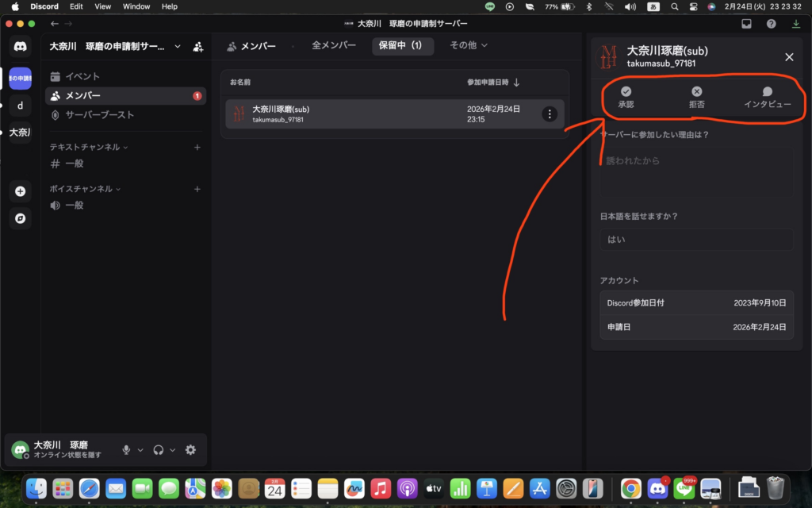Click the Help question mark icon

(771, 24)
